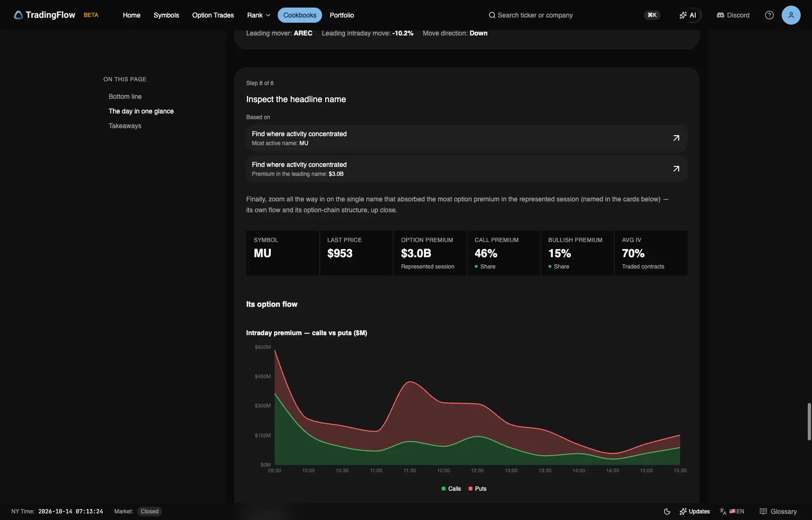Click the 46% call premium value
812x520 pixels.
point(486,253)
